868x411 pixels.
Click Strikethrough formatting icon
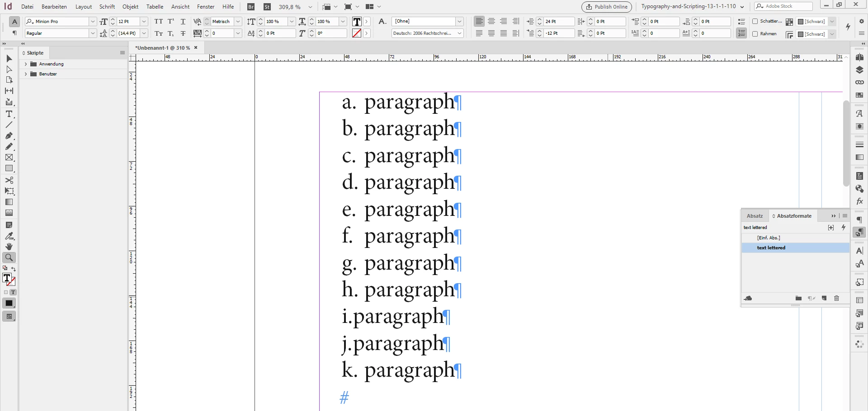click(x=183, y=33)
